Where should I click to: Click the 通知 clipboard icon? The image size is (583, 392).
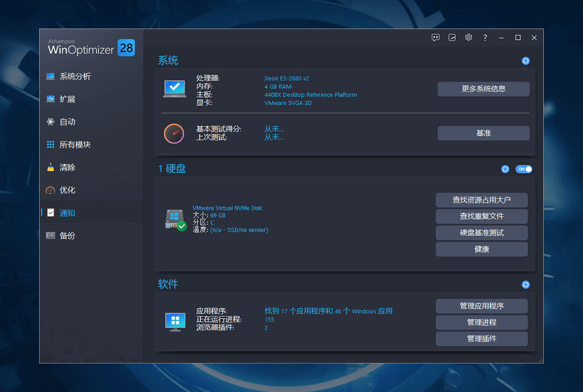(50, 213)
